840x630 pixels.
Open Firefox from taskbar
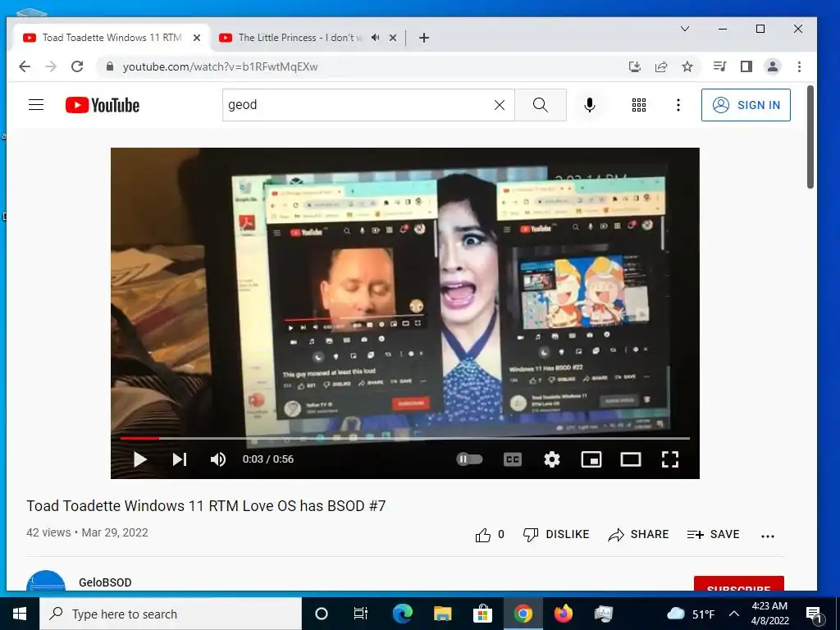pos(563,614)
